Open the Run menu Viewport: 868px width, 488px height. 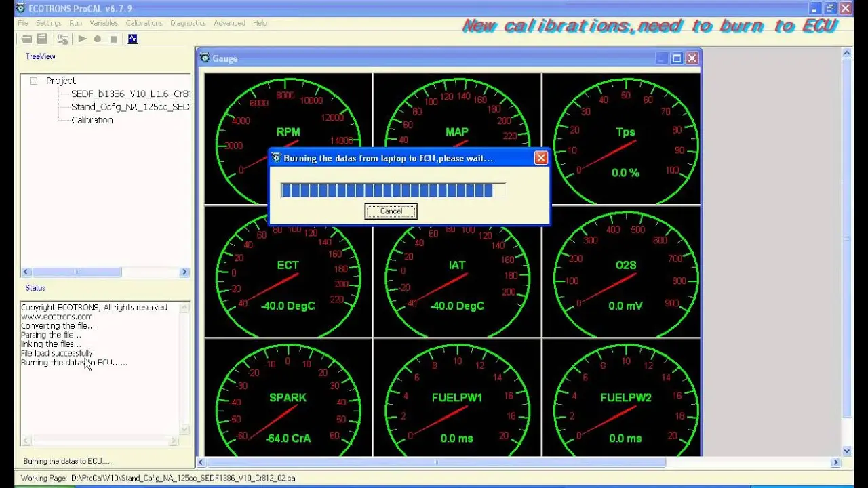[75, 23]
